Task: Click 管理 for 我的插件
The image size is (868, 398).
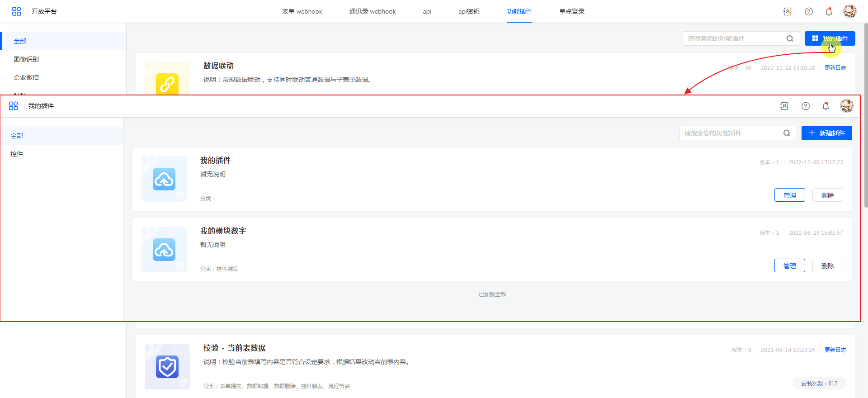Action: coord(789,195)
